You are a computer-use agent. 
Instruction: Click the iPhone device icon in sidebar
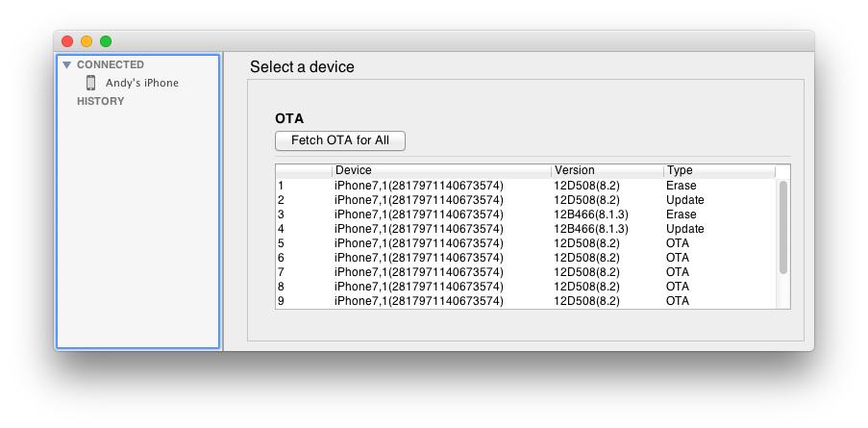click(x=91, y=83)
